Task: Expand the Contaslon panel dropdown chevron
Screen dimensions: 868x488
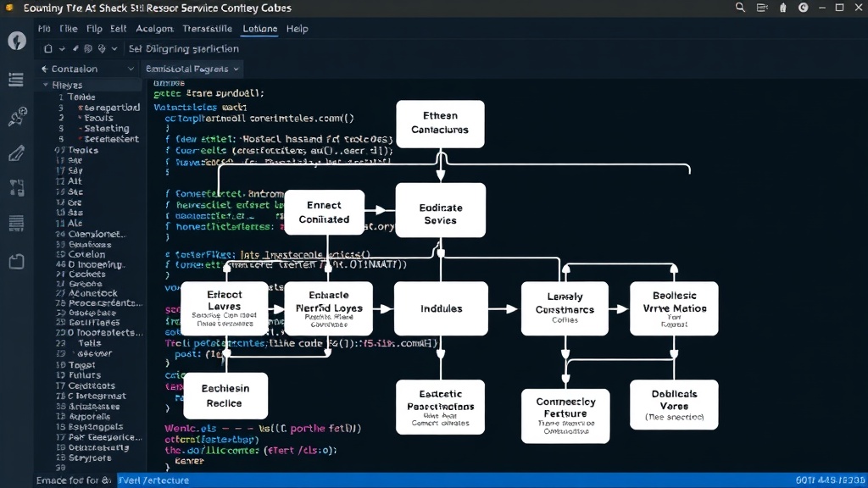Action: click(x=131, y=69)
